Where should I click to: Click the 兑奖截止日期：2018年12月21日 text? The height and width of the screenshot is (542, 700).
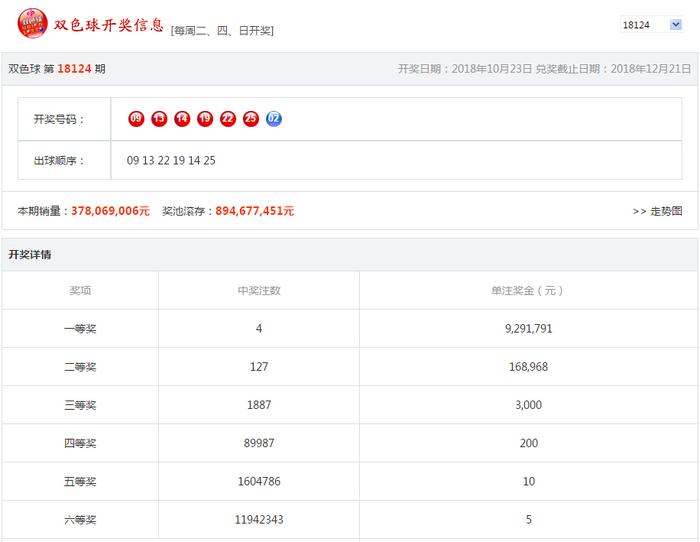(613, 69)
